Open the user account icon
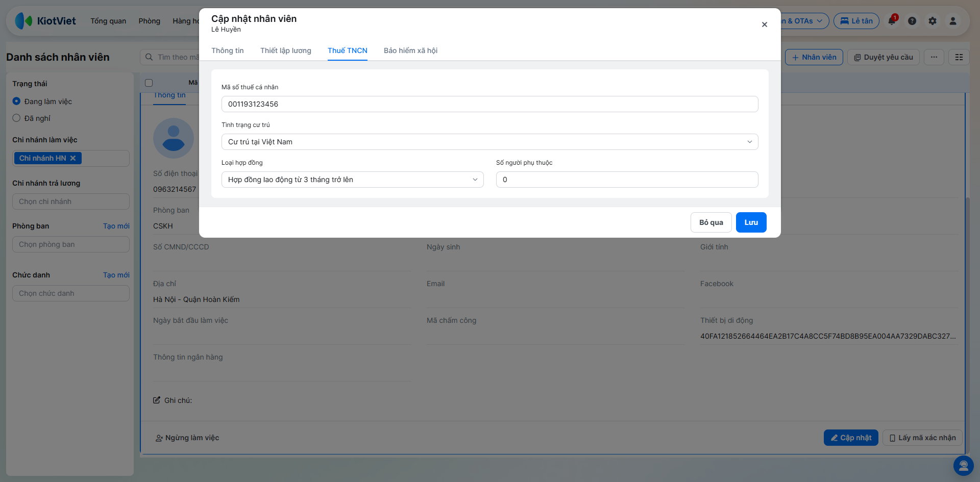 [x=953, y=21]
